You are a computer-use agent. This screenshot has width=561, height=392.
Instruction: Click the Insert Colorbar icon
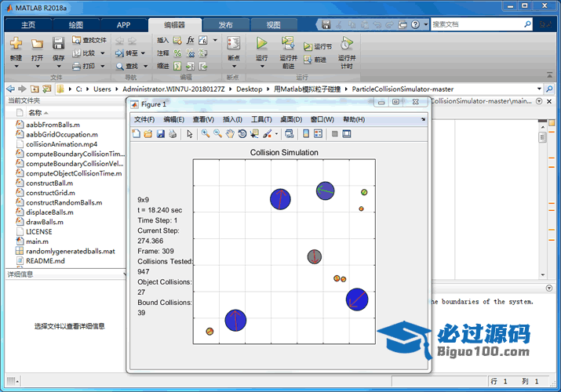306,134
